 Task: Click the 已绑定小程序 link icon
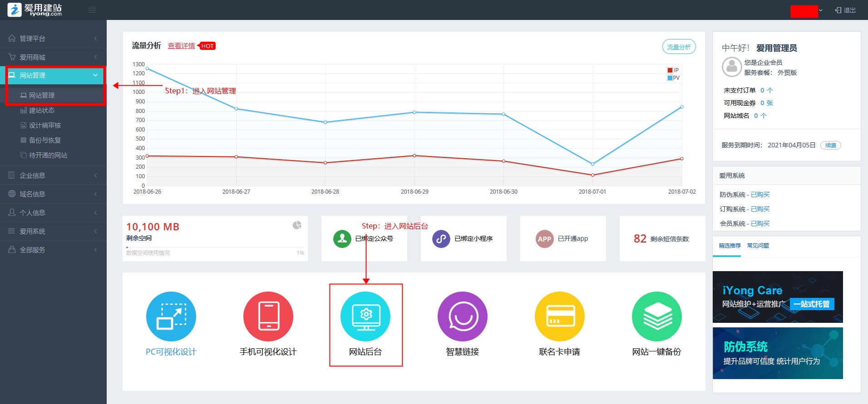click(x=441, y=239)
